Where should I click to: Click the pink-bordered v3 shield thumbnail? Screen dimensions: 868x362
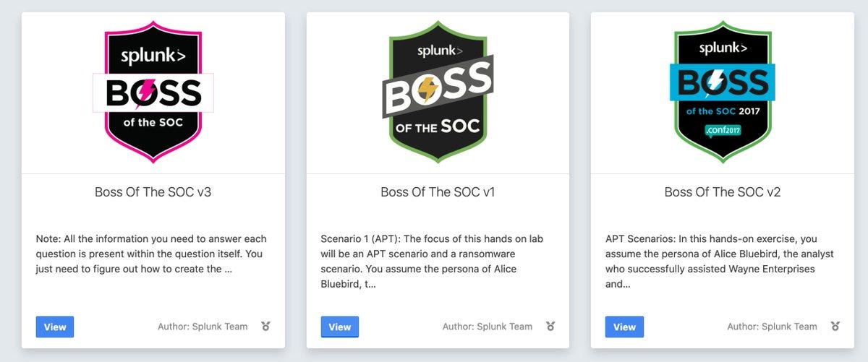point(153,90)
